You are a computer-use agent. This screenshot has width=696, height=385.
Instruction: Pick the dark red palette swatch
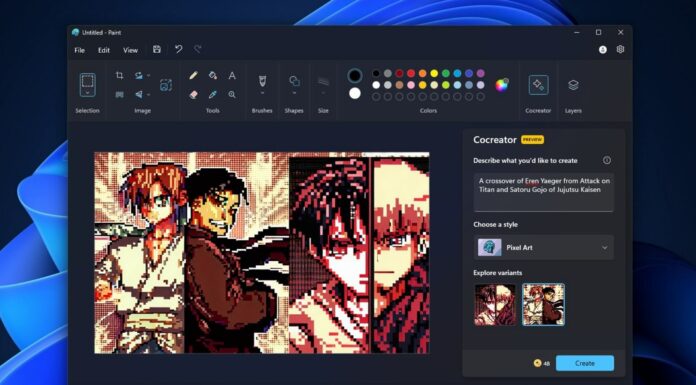coord(399,73)
